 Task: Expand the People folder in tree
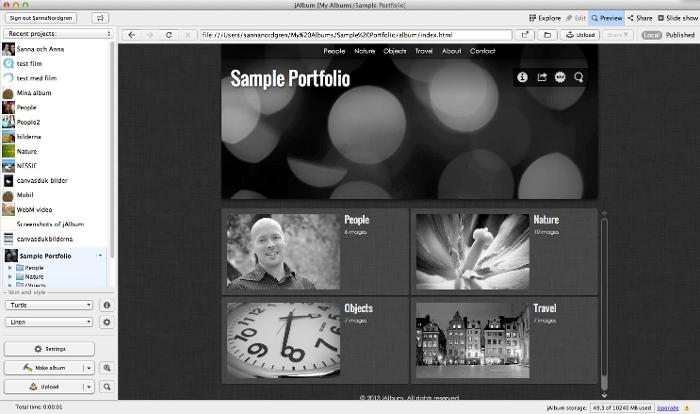(10, 268)
